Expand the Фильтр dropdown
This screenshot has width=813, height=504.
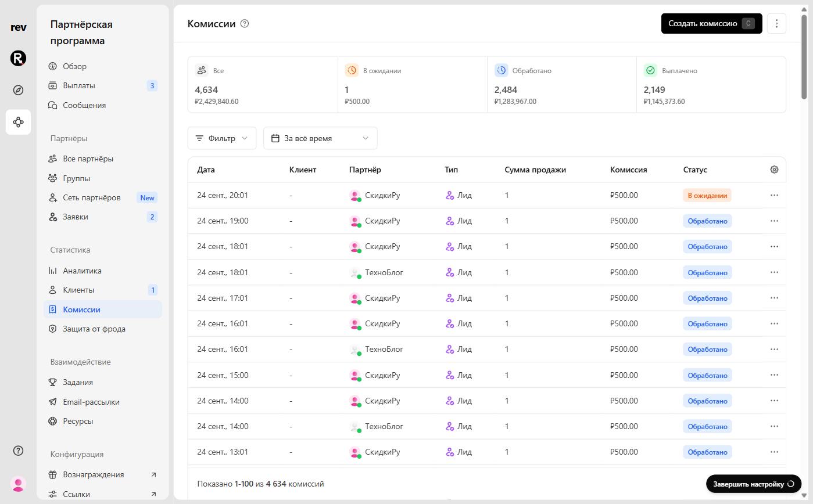222,138
